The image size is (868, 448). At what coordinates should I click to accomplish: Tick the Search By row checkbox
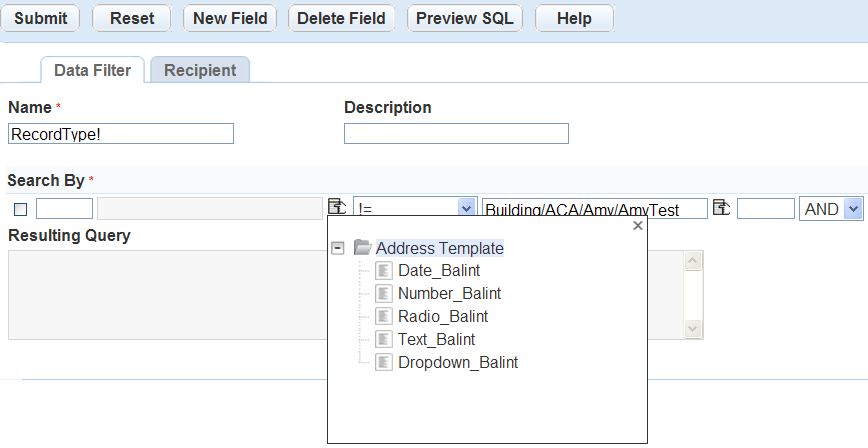[21, 209]
